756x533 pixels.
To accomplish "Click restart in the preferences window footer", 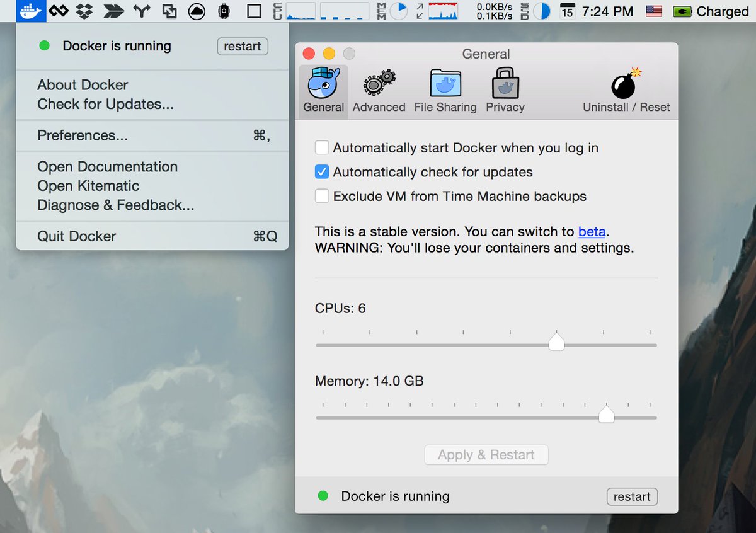I will [x=632, y=496].
